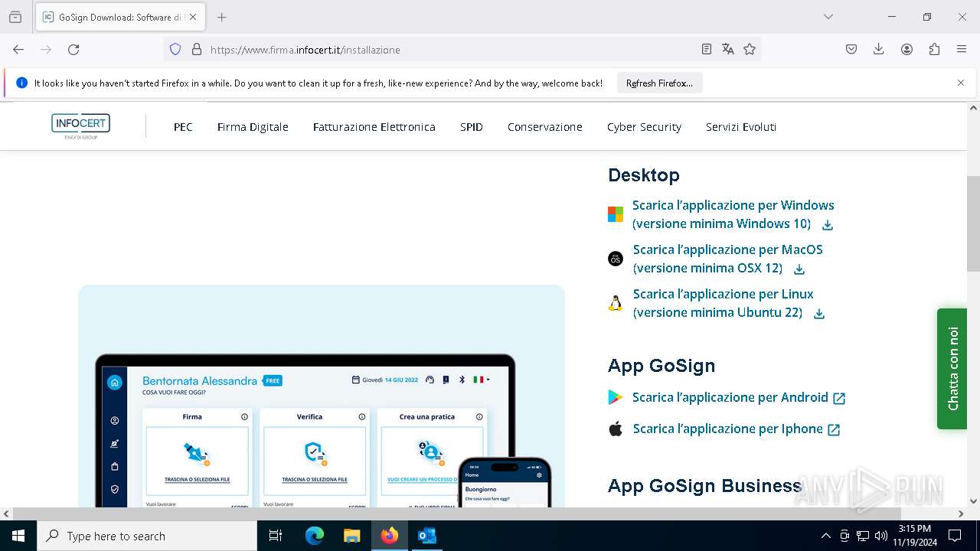
Task: Toggle reader view icon in address bar
Action: 707,49
